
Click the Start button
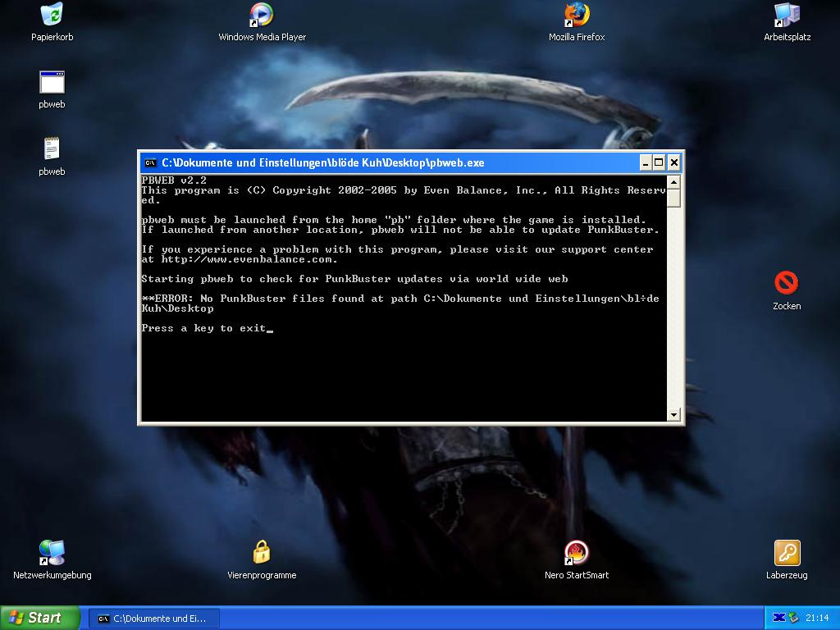click(39, 618)
